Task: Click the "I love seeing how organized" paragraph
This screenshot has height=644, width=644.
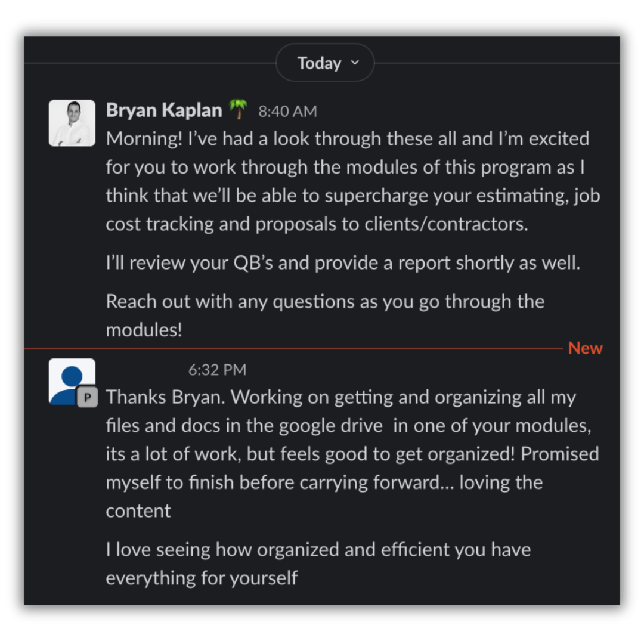Action: [318, 563]
